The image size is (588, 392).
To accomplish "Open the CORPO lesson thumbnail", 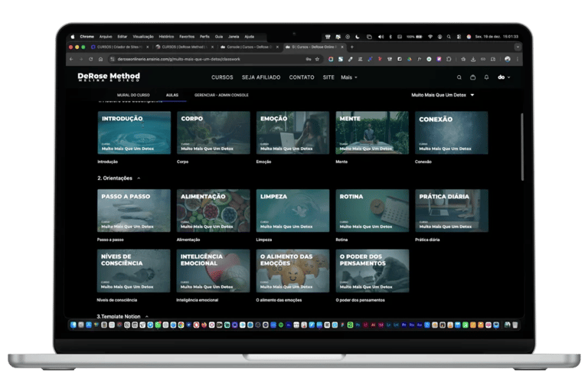I will click(214, 132).
